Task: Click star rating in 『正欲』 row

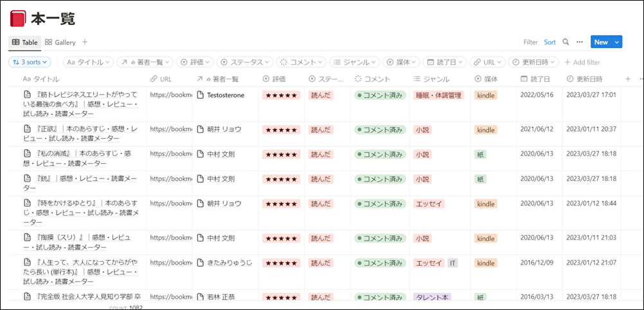Action: (x=282, y=130)
